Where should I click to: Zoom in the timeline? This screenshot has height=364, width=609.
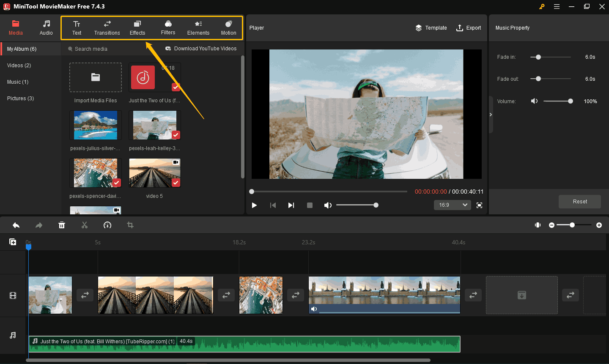(x=599, y=225)
